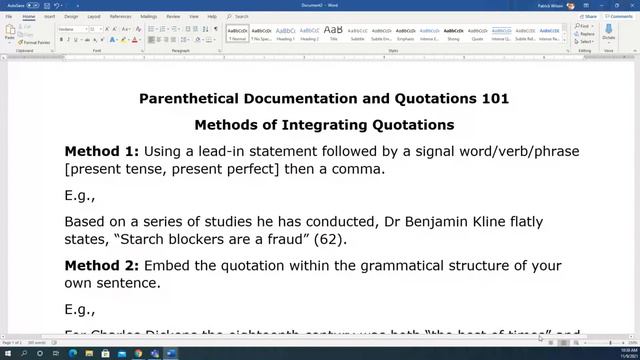Justify the text
This screenshot has width=640, height=360.
pyautogui.click(x=173, y=40)
